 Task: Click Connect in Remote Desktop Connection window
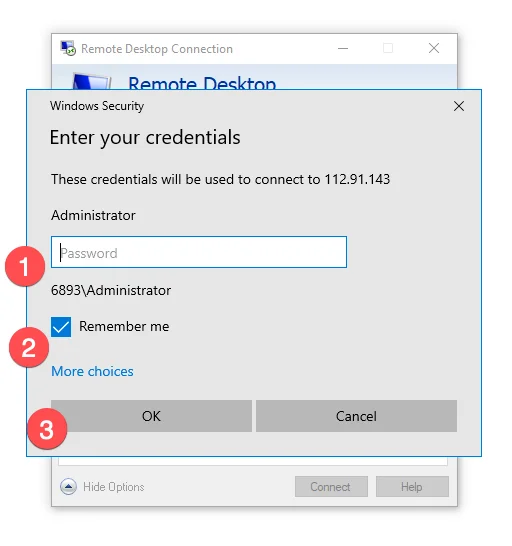[x=331, y=486]
